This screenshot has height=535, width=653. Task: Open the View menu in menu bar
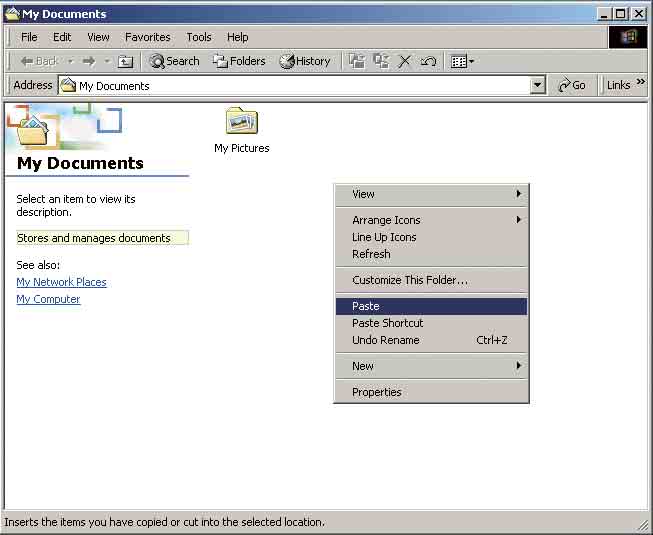tap(98, 37)
